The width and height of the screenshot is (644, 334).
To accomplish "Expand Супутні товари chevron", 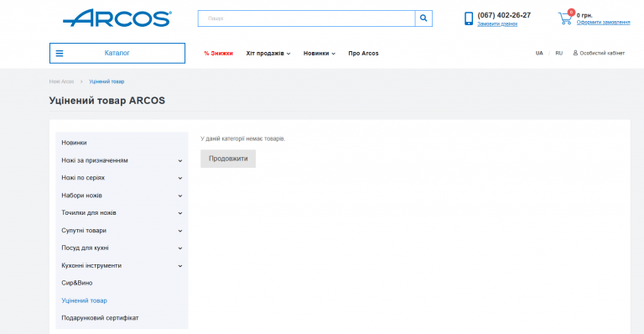I will coord(180,231).
